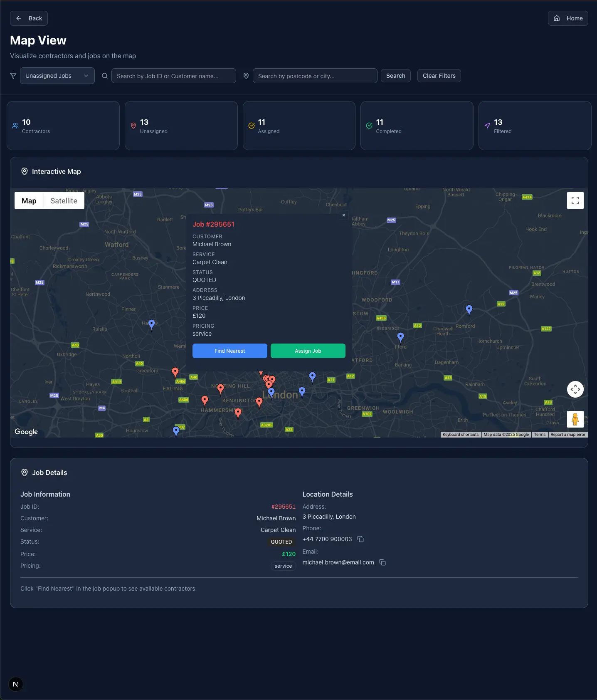Click the address 3 Piccadilly, London in Location Details

[x=329, y=517]
